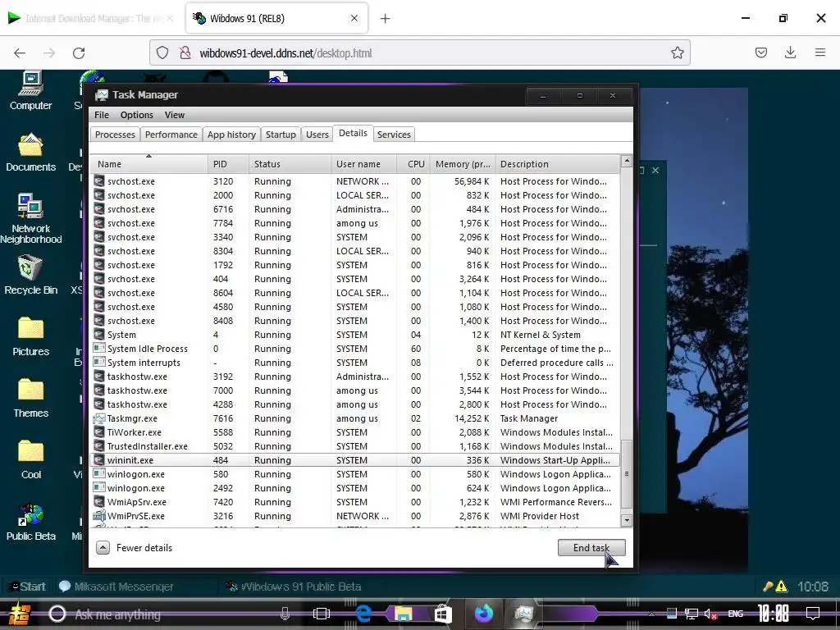This screenshot has height=630, width=840.
Task: Reload the page with refresh icon
Action: [79, 52]
